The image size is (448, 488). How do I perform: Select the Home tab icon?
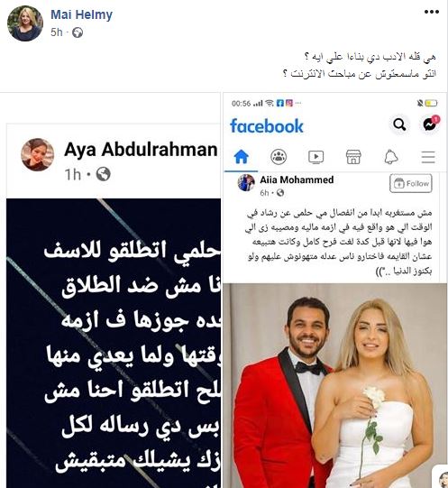(241, 157)
